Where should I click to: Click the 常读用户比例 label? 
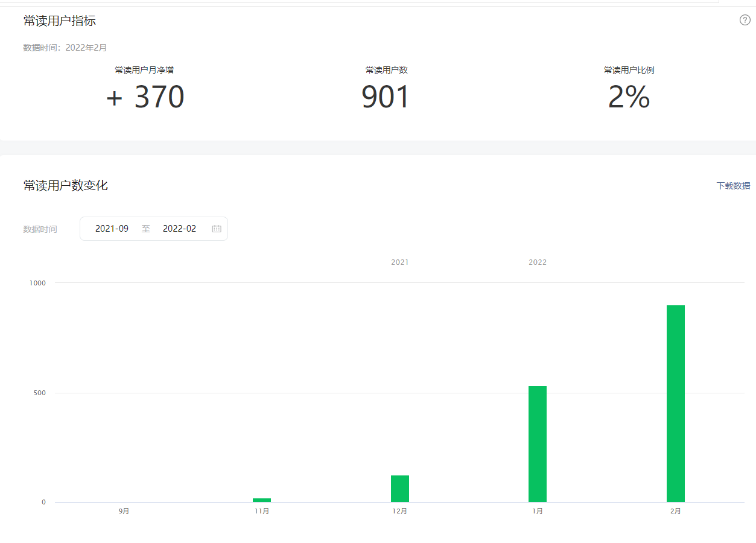(629, 70)
